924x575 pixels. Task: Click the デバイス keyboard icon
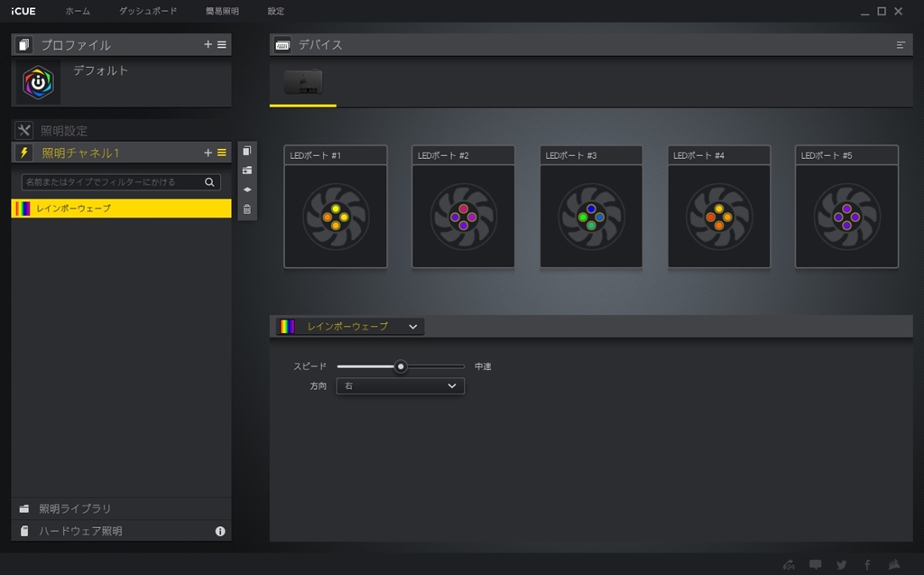tap(282, 45)
